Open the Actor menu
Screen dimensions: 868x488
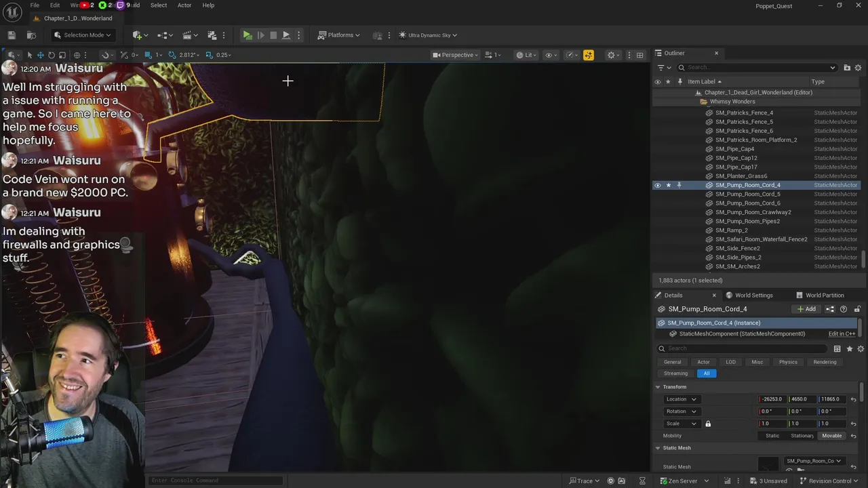tap(184, 5)
